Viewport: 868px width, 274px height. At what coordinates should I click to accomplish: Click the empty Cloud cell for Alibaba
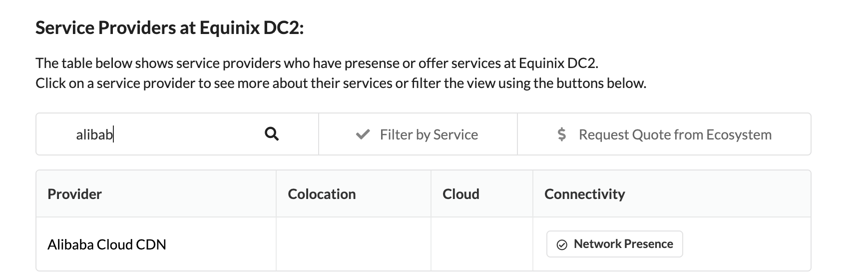(482, 244)
